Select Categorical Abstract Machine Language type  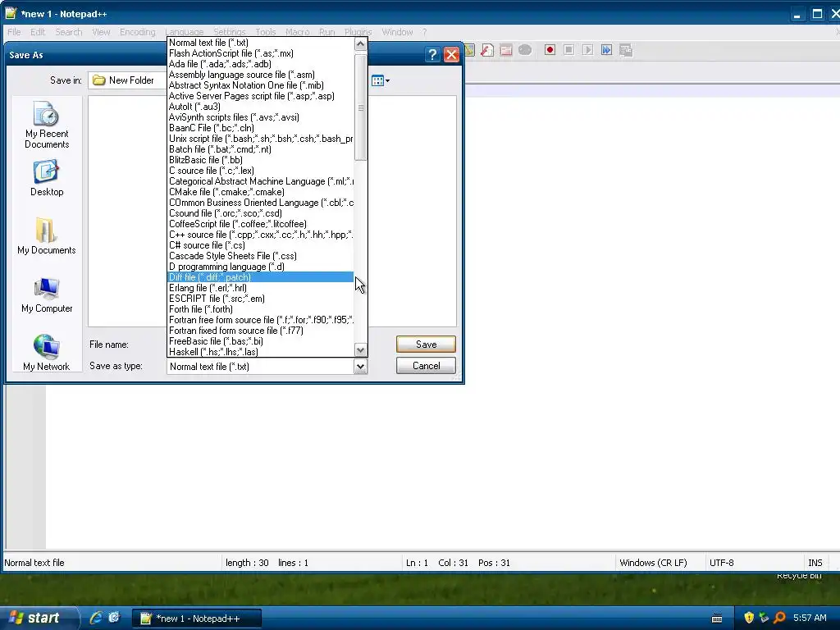tap(260, 181)
